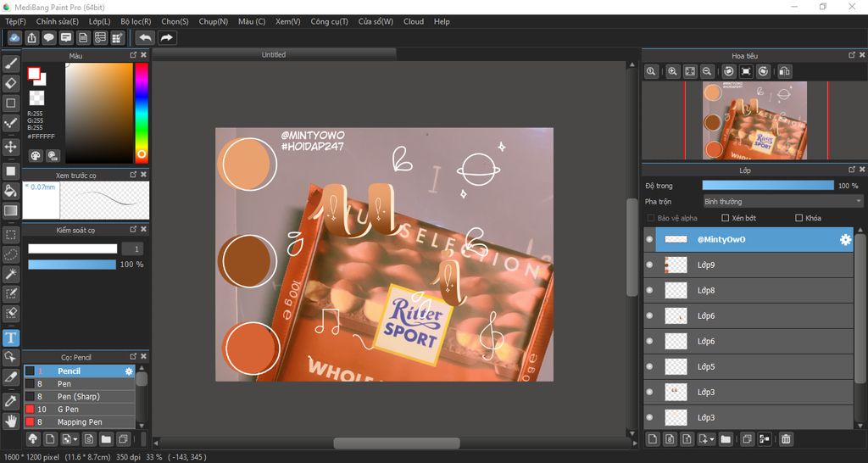Zoom out using navigator minus magnifier
Screen dimensions: 868x463
click(707, 71)
